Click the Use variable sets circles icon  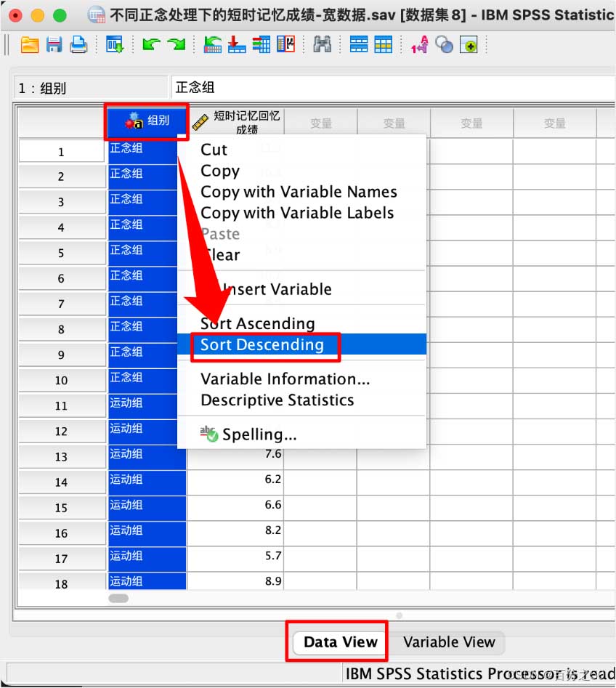[x=444, y=45]
